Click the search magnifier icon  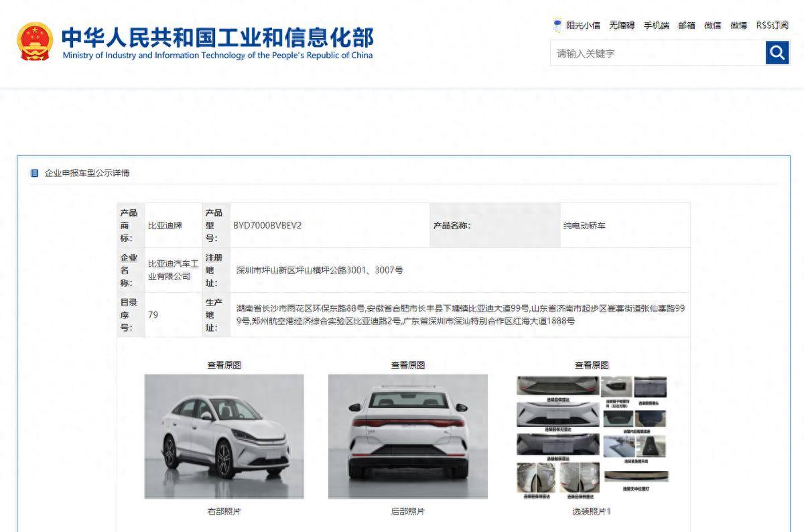[x=777, y=52]
